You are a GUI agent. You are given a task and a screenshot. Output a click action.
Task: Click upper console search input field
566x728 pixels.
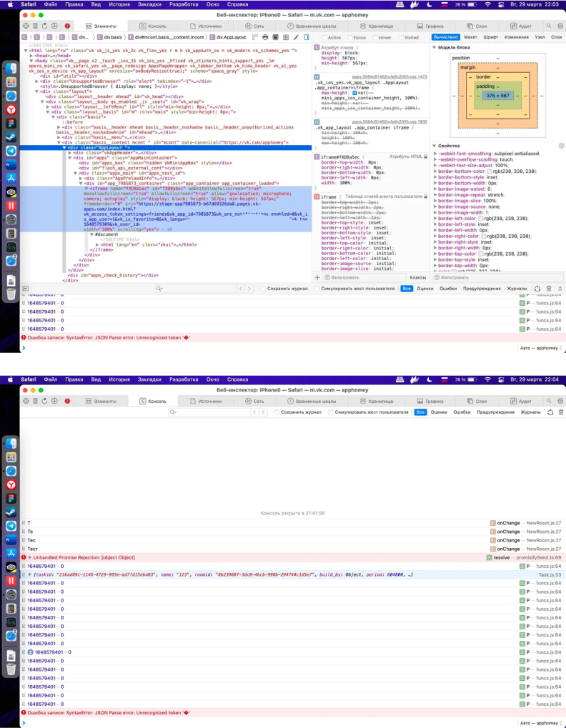(x=197, y=289)
